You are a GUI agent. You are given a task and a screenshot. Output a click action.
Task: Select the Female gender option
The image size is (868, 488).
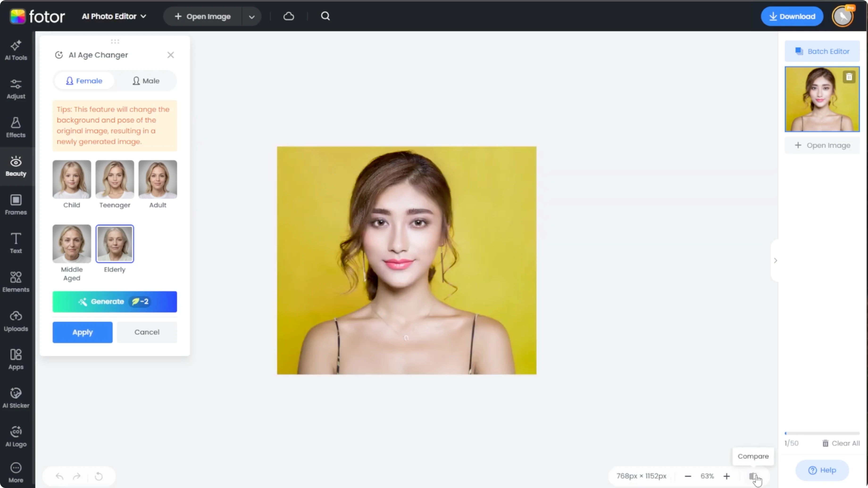(84, 81)
